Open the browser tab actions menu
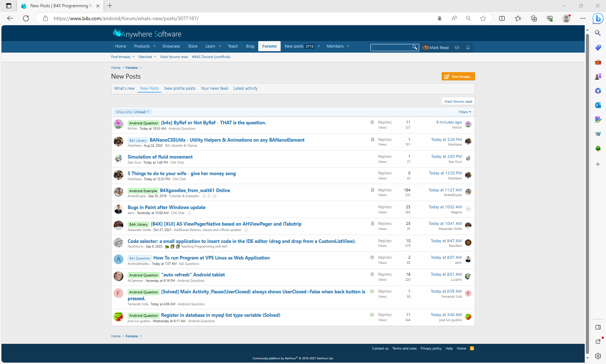 9,6
